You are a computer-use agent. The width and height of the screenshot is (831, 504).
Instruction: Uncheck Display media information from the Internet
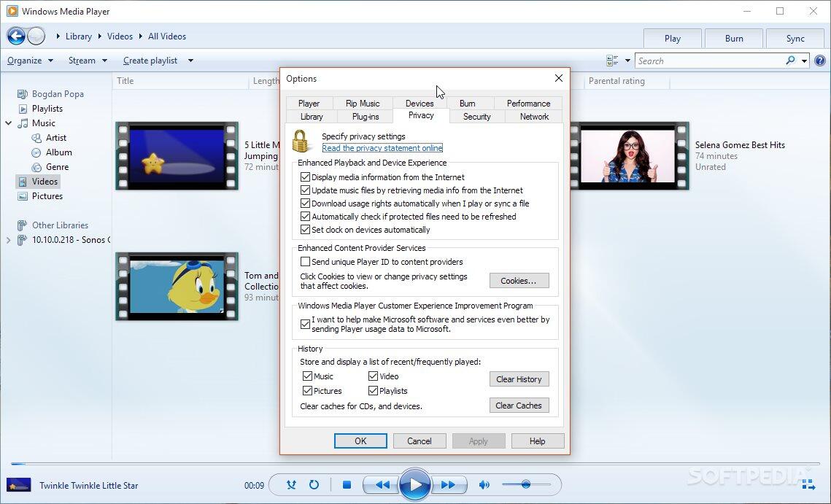point(306,177)
